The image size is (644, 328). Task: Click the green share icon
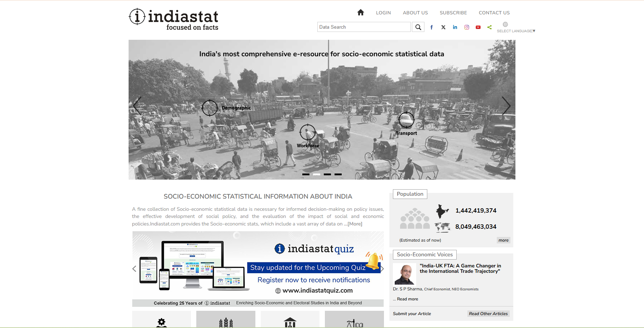click(x=490, y=27)
